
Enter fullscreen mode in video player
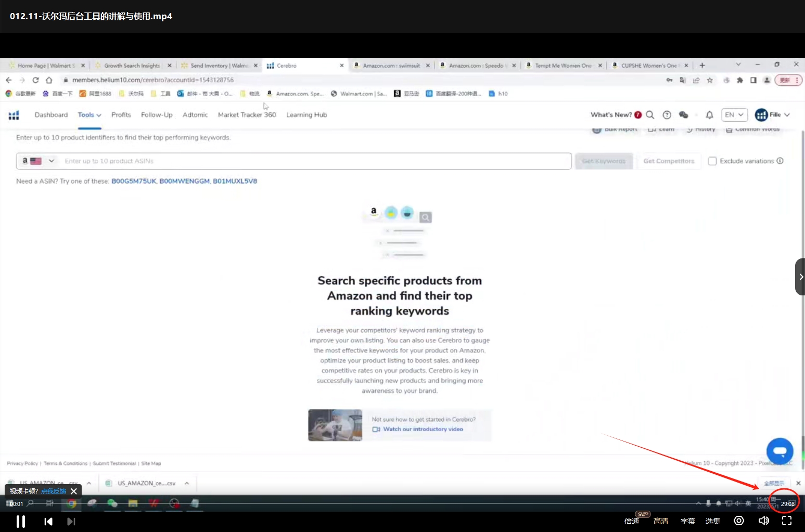(x=787, y=521)
